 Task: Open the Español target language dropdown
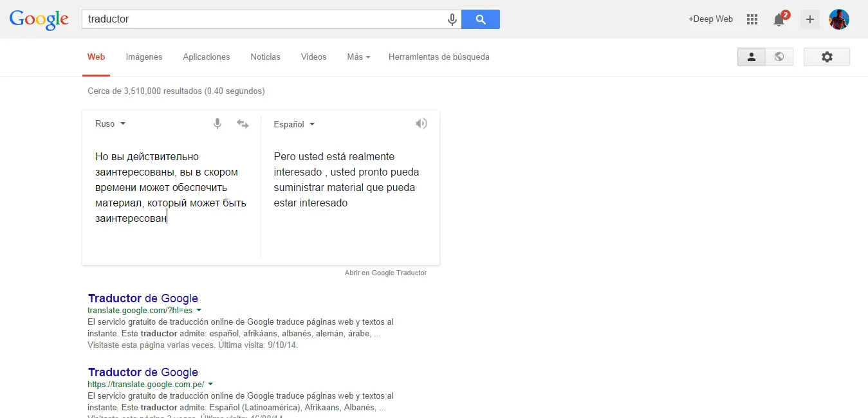pyautogui.click(x=294, y=124)
